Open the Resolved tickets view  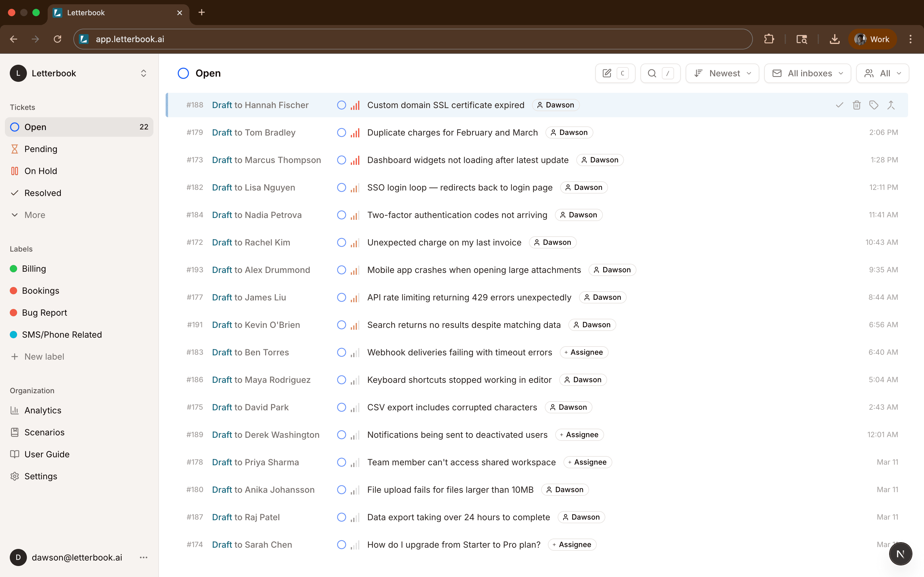42,193
